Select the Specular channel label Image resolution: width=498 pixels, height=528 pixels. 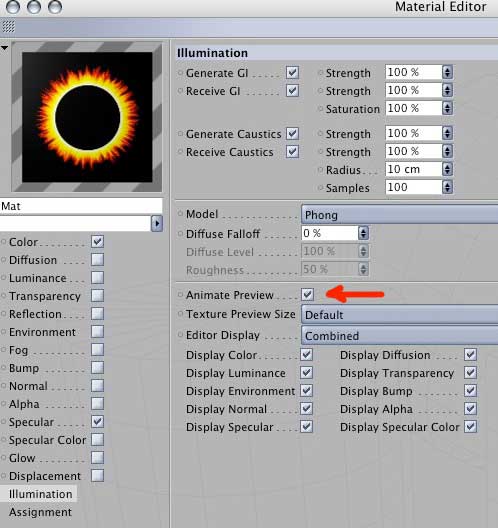tap(31, 422)
